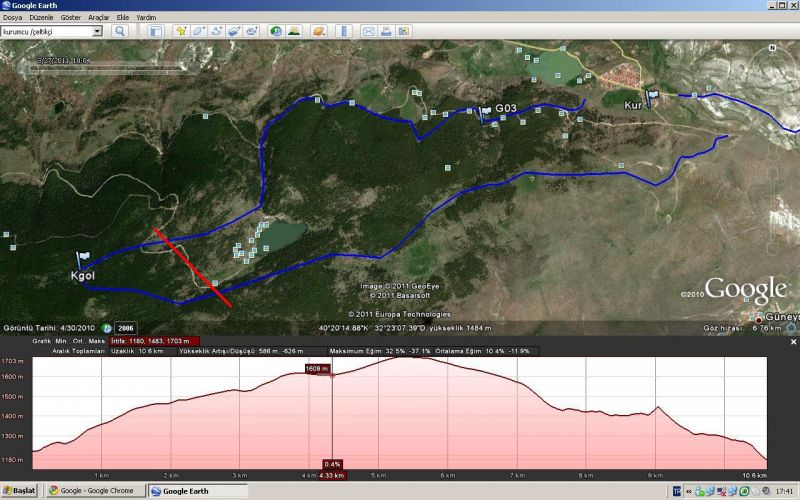The height and width of the screenshot is (500, 800).
Task: Click the 4.33 km distance marker label
Action: coord(332,476)
